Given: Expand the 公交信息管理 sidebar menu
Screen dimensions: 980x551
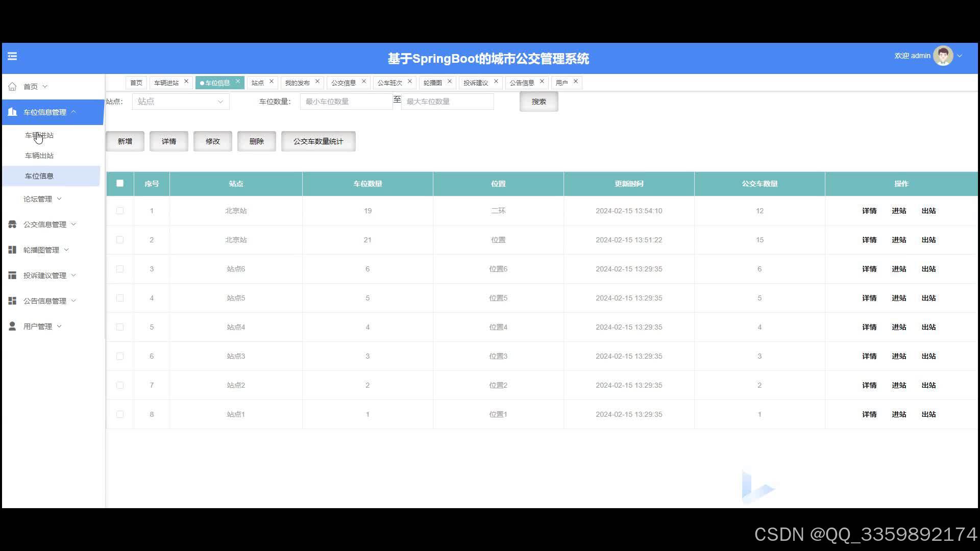Looking at the screenshot, I should [73, 224].
